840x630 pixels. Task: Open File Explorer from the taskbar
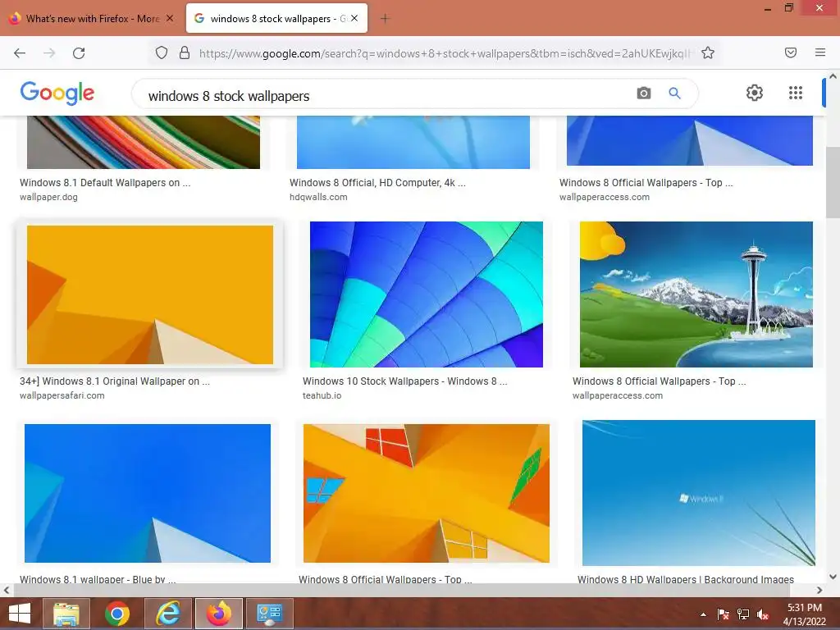[66, 614]
